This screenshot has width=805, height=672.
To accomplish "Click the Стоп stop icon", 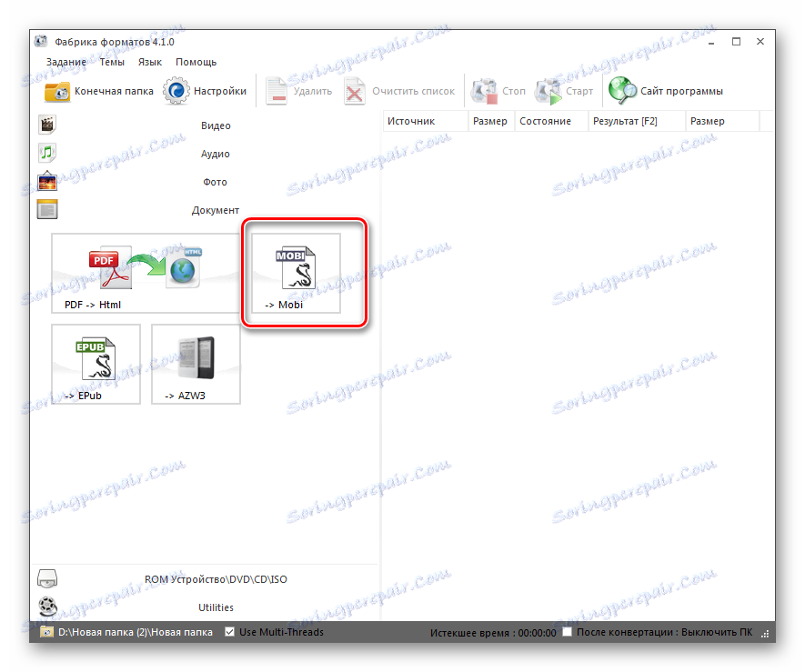I will click(485, 91).
